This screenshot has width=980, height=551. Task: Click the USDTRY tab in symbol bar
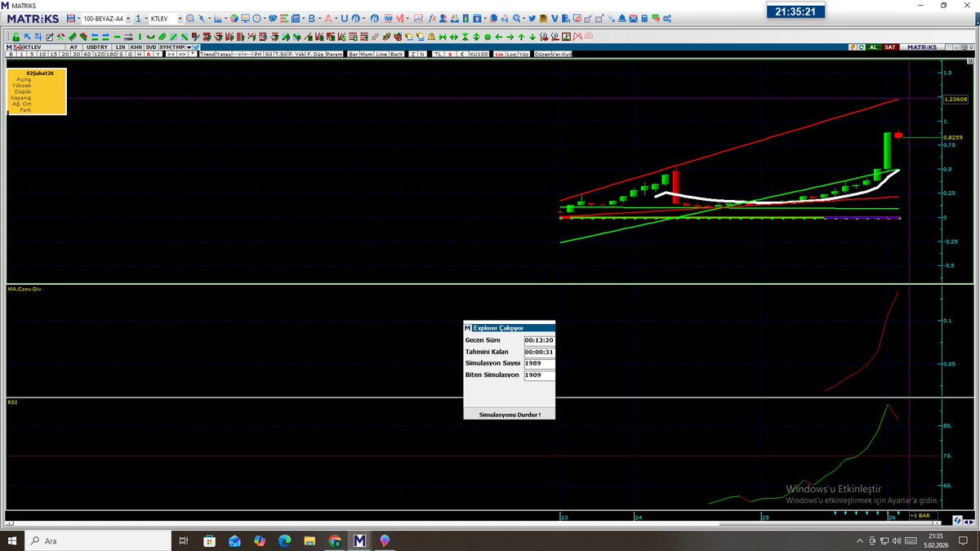click(x=97, y=47)
